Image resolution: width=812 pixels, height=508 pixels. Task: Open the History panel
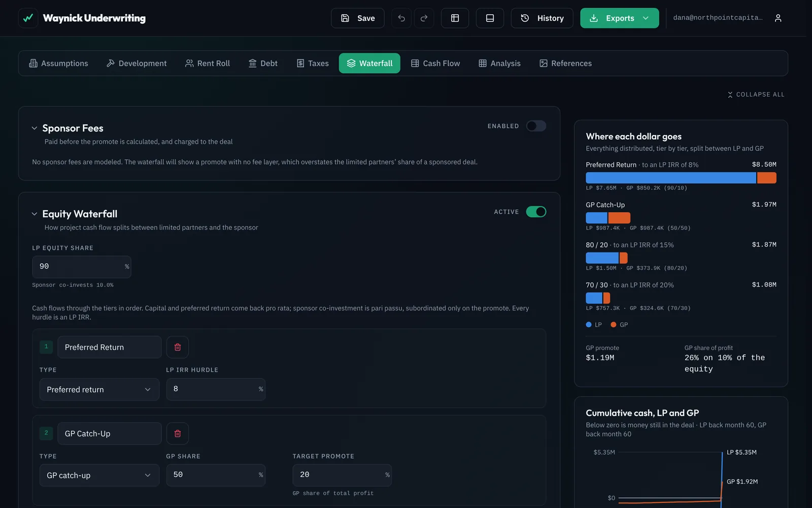pos(542,18)
